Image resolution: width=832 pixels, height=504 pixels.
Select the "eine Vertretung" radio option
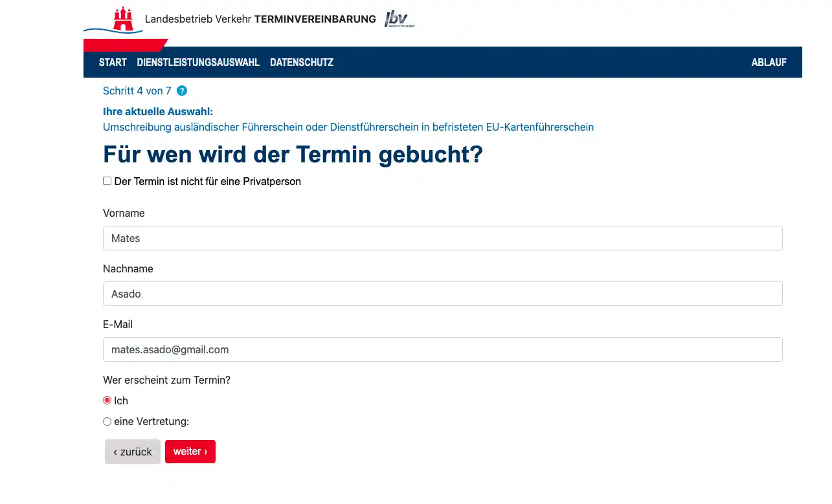pos(107,421)
